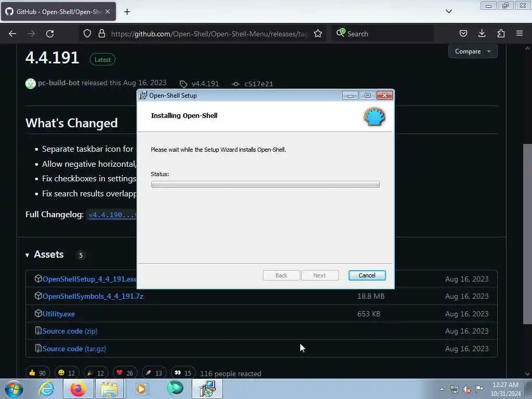
Task: Launch Internet Explorer from taskbar
Action: 46,389
